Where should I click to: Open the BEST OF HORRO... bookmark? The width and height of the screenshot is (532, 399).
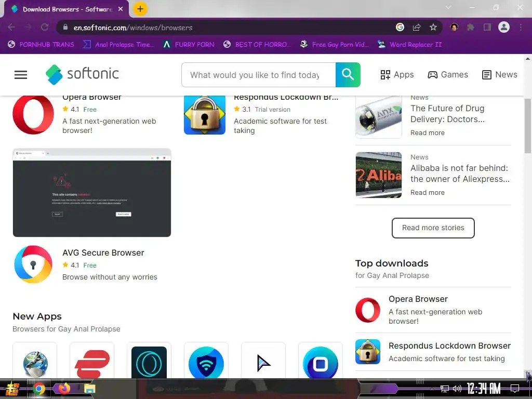coord(257,45)
